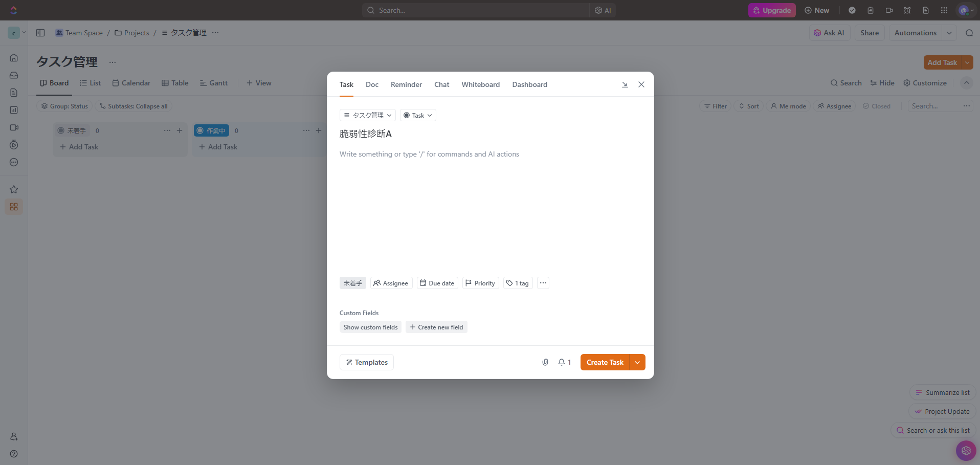Screen dimensions: 980x465
Task: Open the 1 tag button in modal
Action: point(518,283)
